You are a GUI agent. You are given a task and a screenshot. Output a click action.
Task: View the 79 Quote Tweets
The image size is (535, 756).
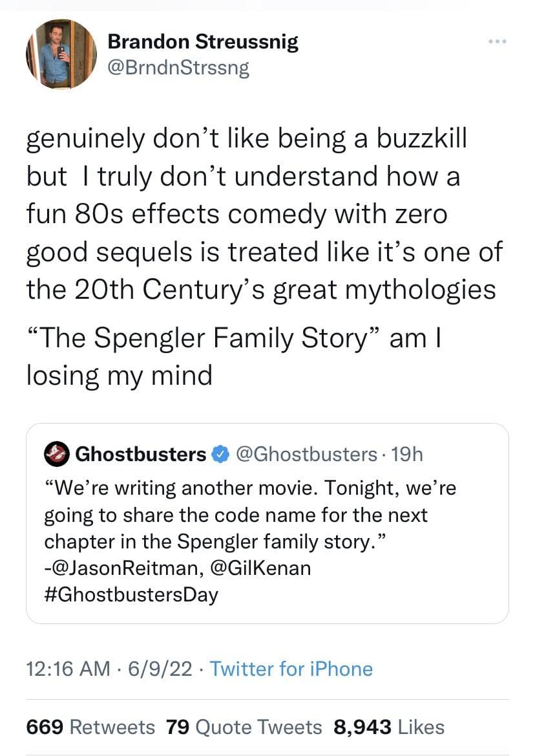pyautogui.click(x=244, y=727)
